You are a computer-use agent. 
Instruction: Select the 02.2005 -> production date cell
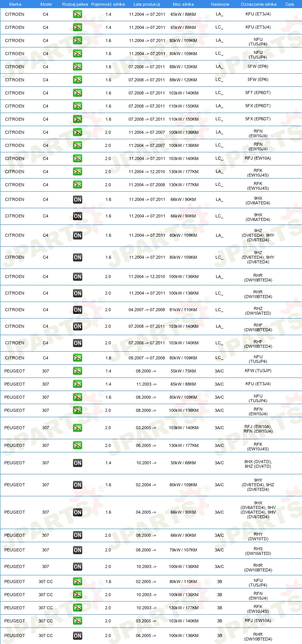point(146,582)
